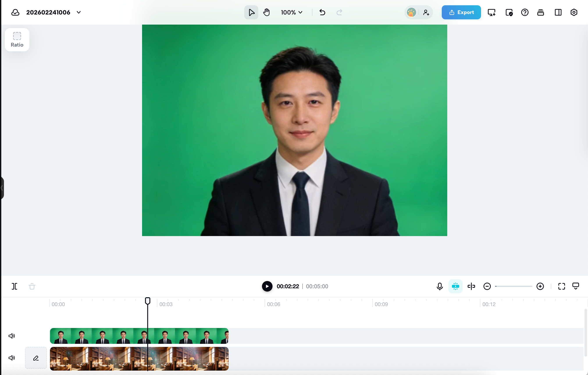Click the microphone voiceover icon

tap(440, 286)
